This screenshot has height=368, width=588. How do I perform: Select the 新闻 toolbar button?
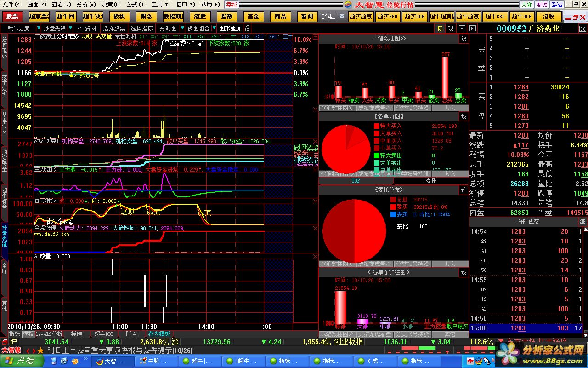307,17
